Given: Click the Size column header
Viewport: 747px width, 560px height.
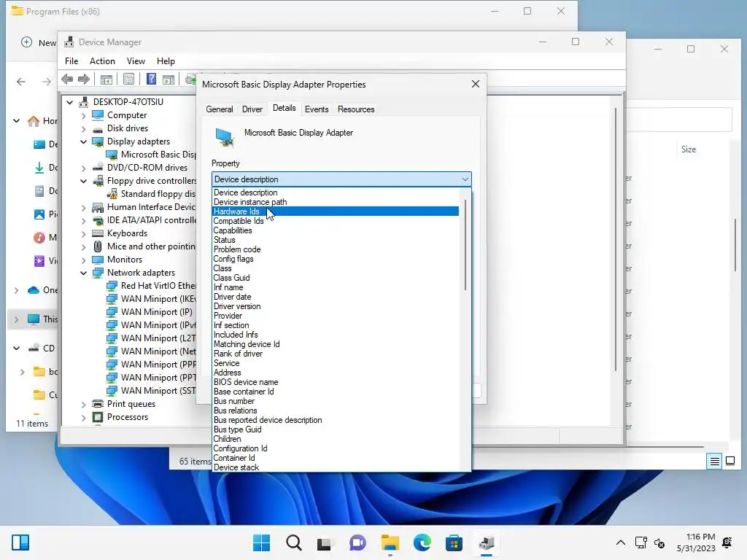Looking at the screenshot, I should click(689, 149).
